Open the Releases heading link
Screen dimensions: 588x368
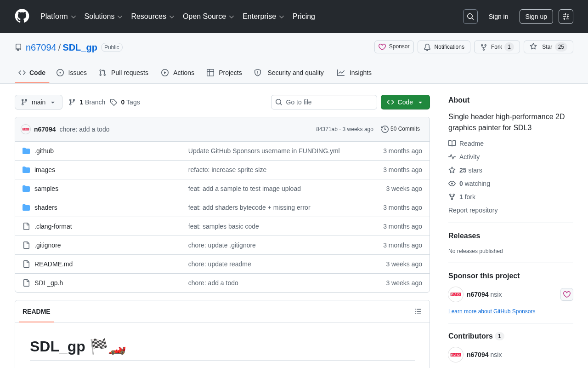(464, 236)
